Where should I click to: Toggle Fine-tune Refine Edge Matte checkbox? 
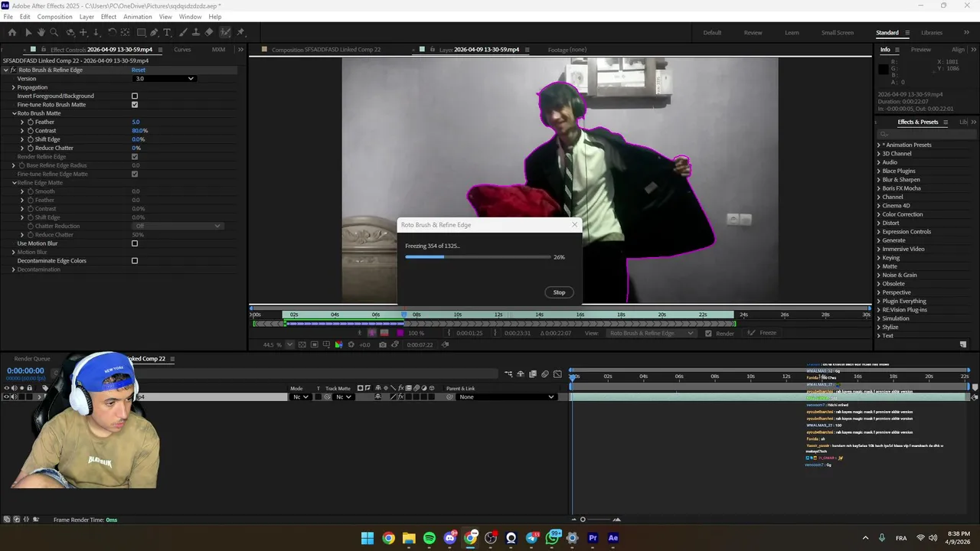[x=135, y=174]
